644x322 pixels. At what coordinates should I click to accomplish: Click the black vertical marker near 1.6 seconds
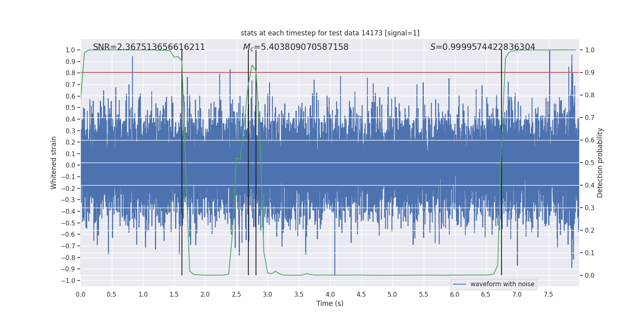182,163
